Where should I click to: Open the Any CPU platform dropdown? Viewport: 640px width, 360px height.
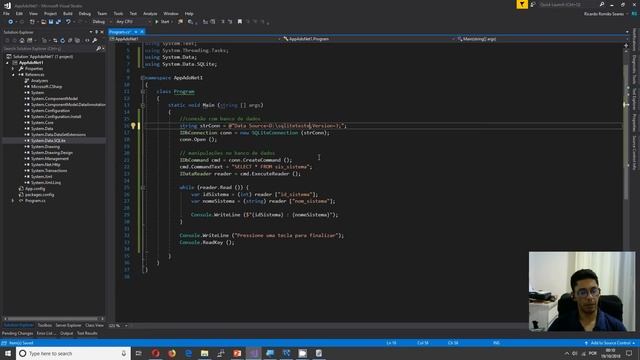coord(133,22)
